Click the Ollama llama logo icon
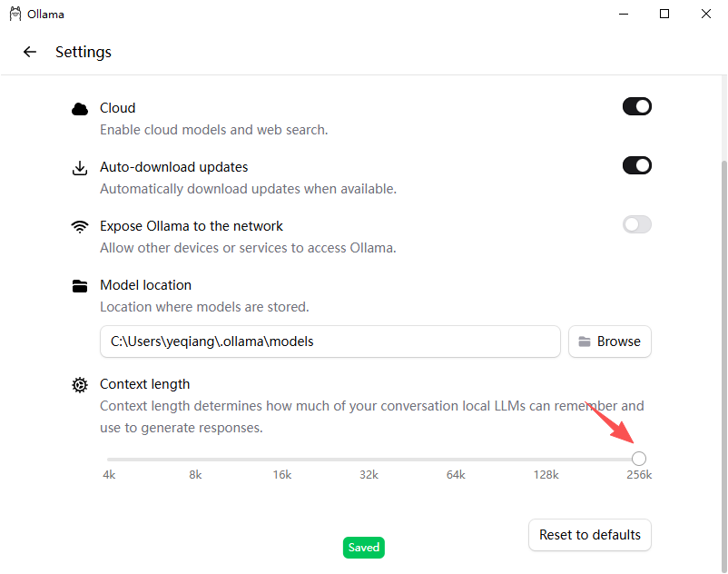The height and width of the screenshot is (574, 728). [x=15, y=14]
